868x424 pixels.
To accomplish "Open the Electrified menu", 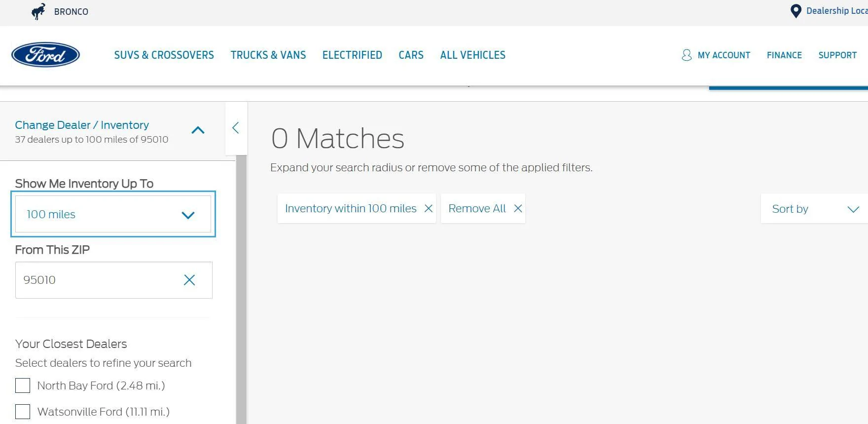I will tap(352, 55).
